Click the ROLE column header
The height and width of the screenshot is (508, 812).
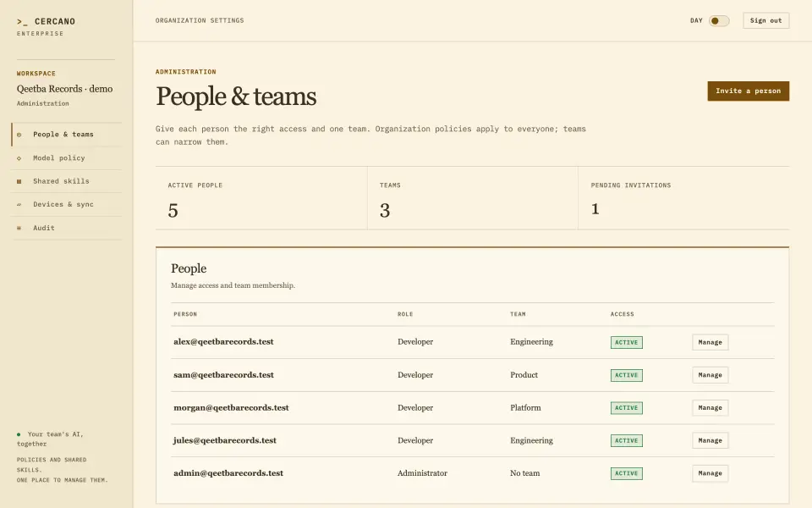405,314
